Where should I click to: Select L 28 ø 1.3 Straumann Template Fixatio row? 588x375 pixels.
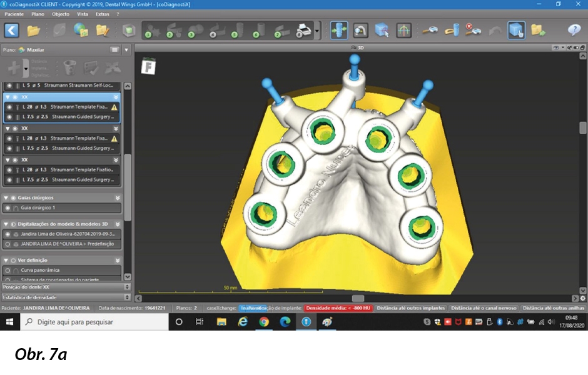(63, 170)
